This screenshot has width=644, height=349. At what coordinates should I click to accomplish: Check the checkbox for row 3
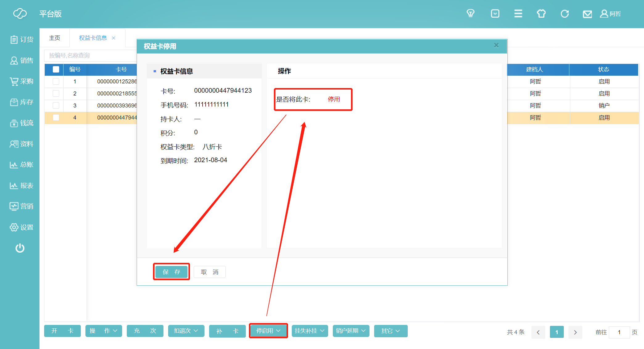(56, 106)
